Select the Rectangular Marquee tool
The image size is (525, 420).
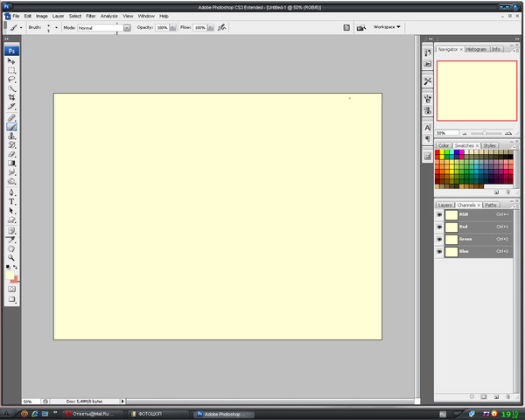tap(11, 70)
